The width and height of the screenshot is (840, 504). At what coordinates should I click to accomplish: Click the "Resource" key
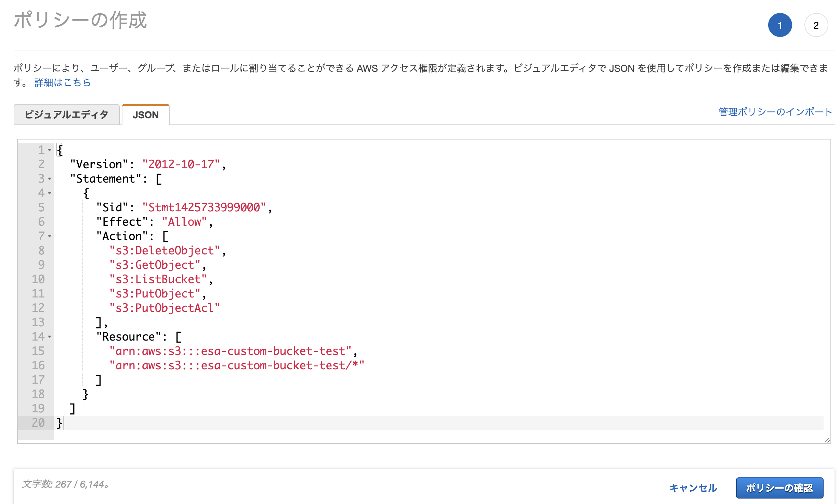[129, 337]
